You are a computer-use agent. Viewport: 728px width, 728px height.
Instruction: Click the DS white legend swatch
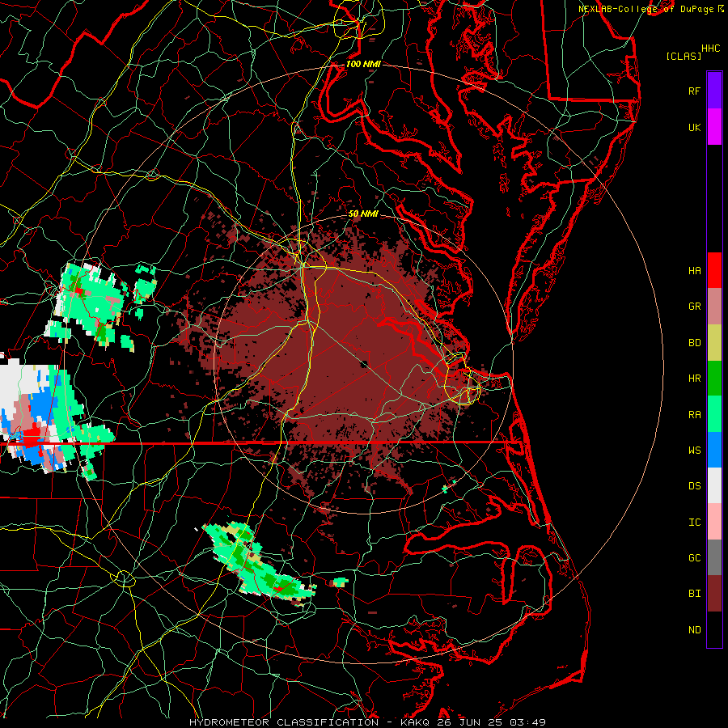[x=714, y=485]
